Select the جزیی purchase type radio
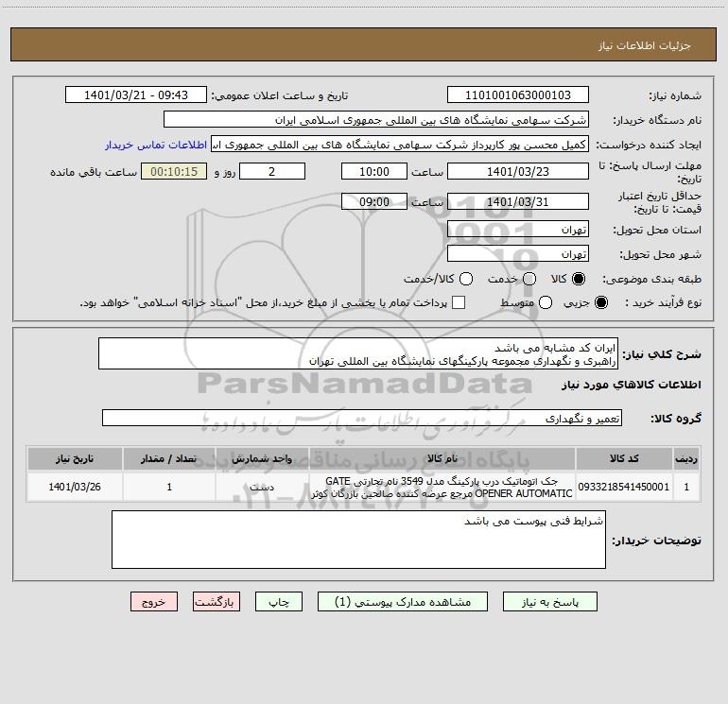 click(x=601, y=302)
